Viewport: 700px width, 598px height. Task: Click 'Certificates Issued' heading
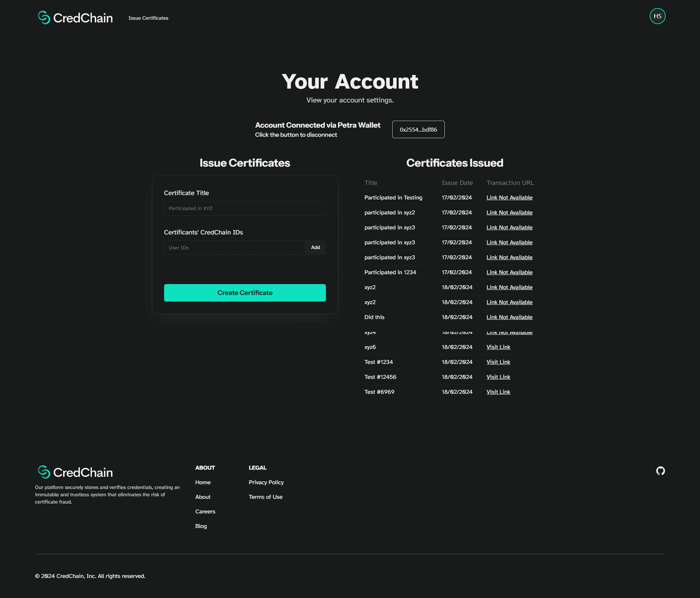pos(455,163)
